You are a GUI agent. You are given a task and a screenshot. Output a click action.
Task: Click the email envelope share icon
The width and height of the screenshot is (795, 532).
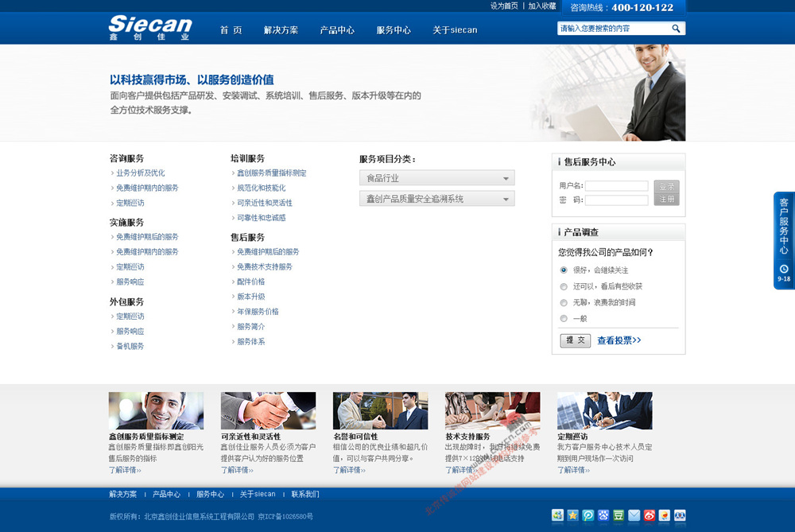tap(634, 515)
